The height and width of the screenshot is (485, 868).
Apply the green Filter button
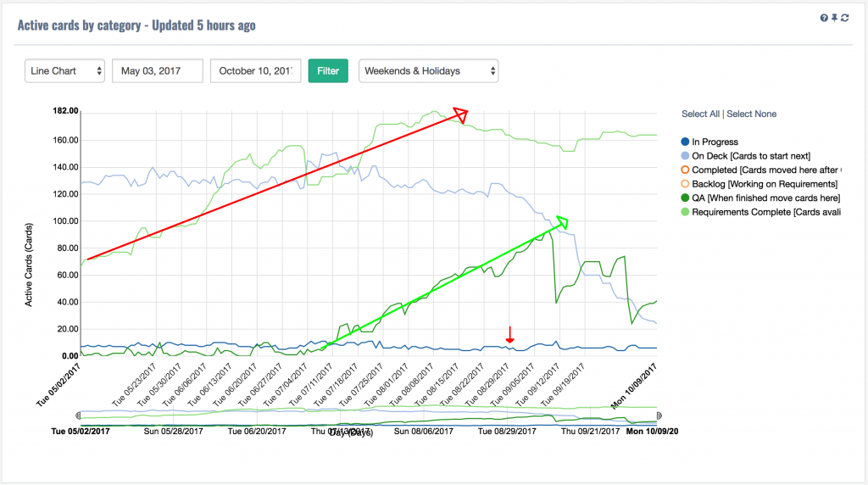click(x=328, y=71)
